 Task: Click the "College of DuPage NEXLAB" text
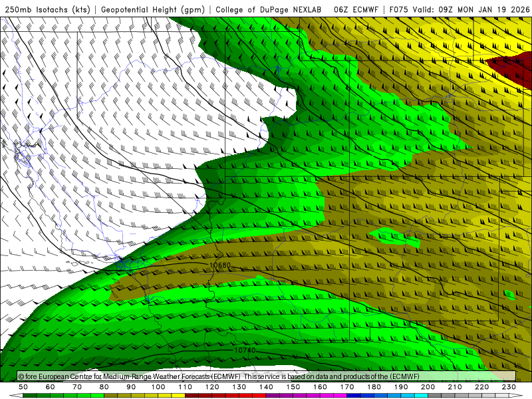[x=269, y=10]
